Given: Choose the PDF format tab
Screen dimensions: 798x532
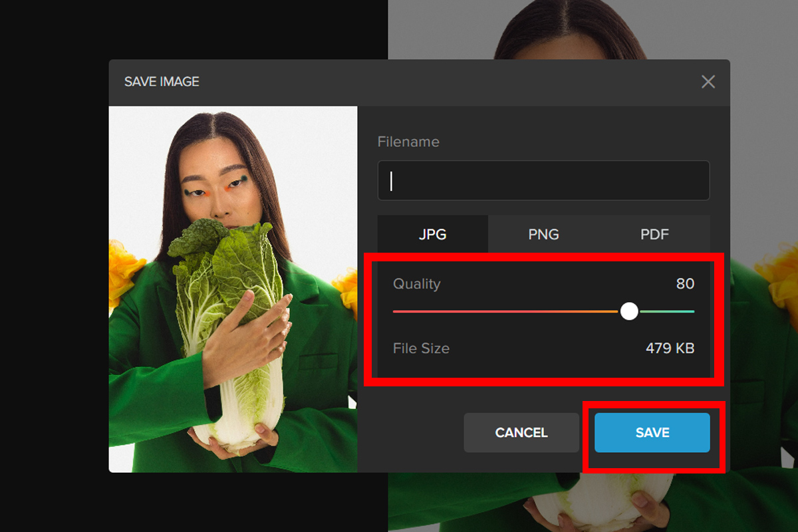Looking at the screenshot, I should (654, 234).
